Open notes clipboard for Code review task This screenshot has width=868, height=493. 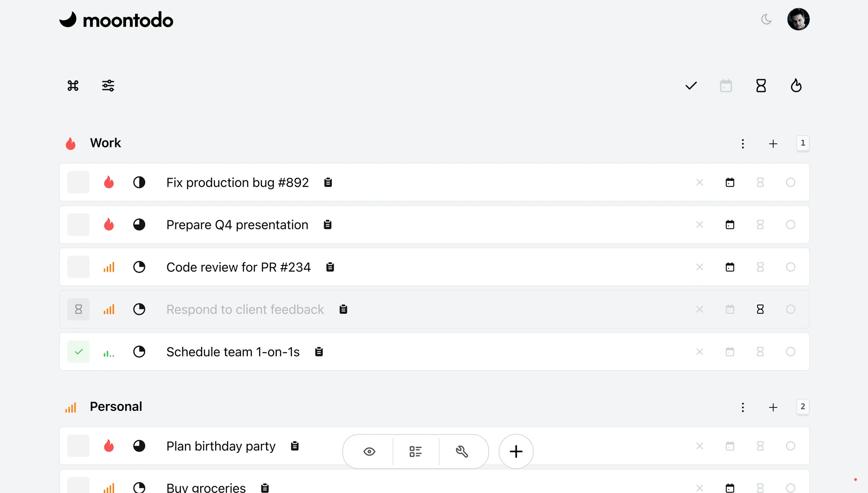(x=330, y=267)
